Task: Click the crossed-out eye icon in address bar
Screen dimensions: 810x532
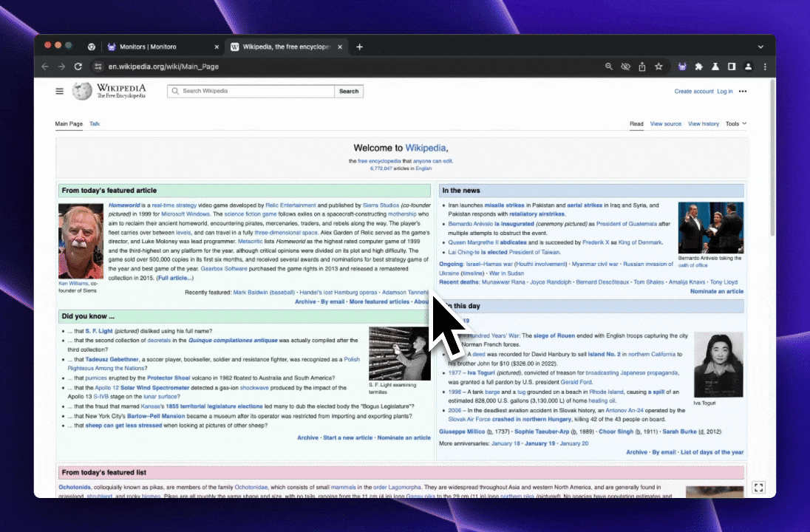Action: point(625,66)
